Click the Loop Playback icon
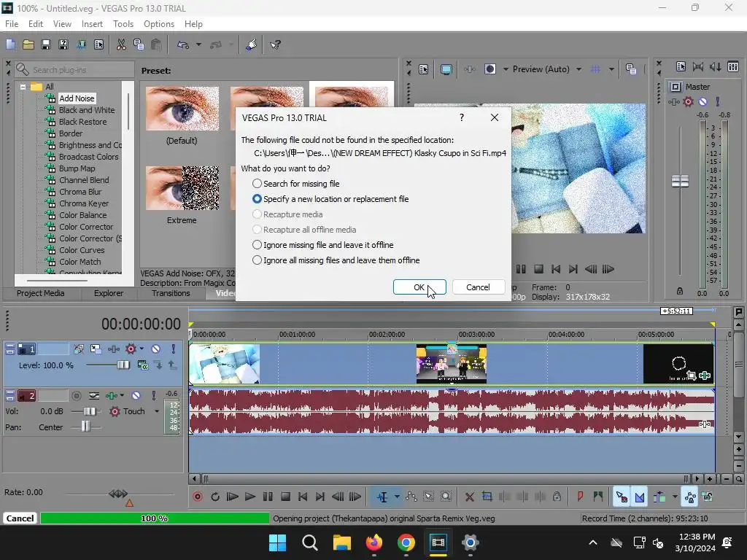This screenshot has width=747, height=560. tap(215, 497)
